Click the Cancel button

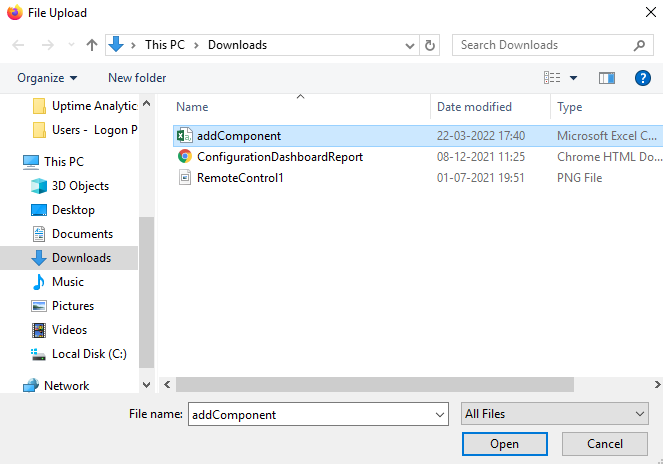click(x=605, y=444)
